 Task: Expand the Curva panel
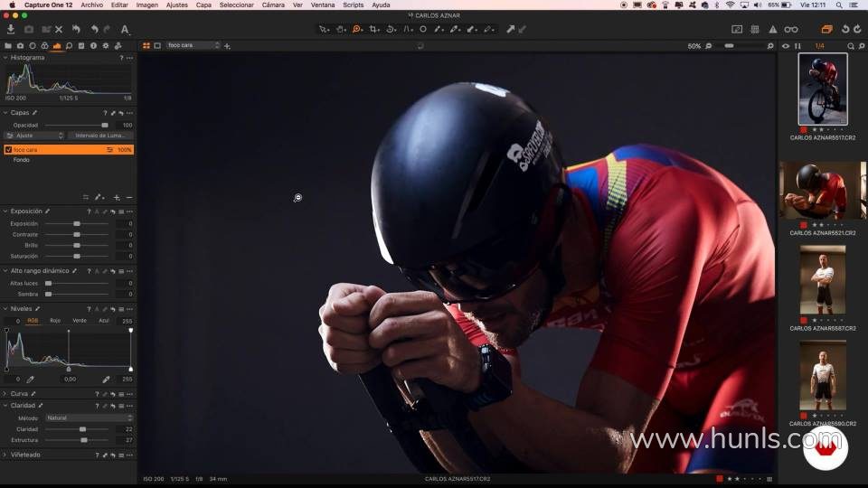[5, 394]
